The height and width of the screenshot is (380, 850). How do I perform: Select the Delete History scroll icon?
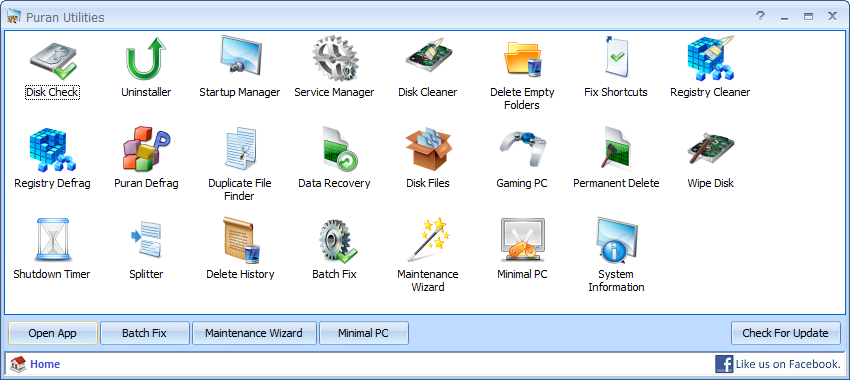point(242,240)
